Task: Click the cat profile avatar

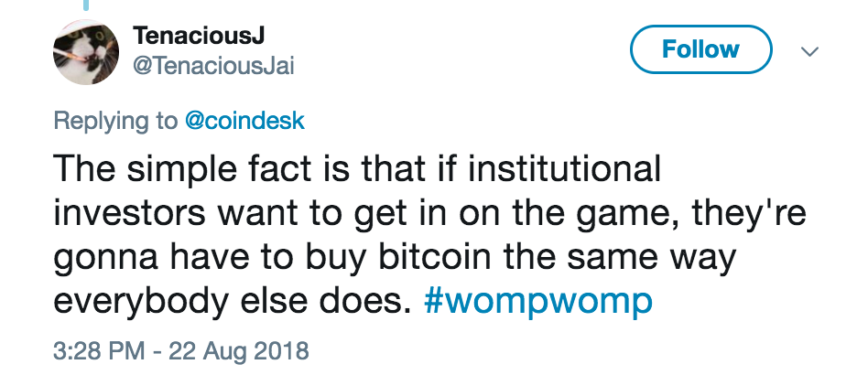Action: (85, 51)
